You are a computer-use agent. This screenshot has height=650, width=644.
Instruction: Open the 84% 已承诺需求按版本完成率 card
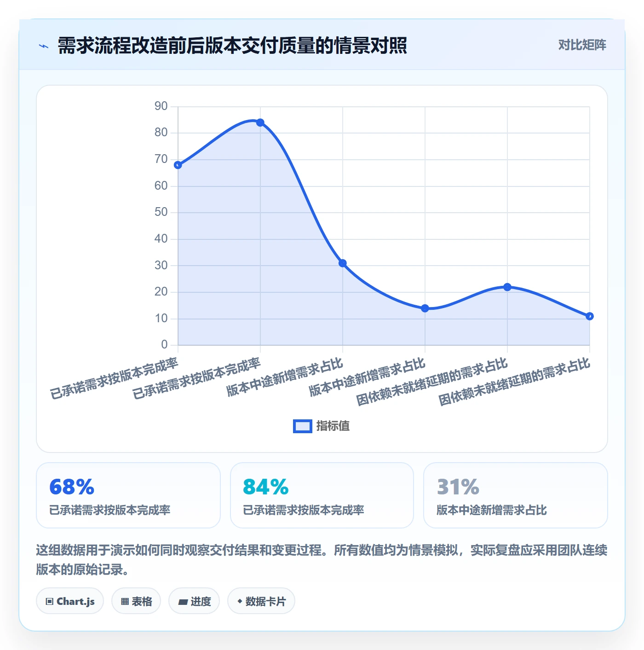(x=322, y=495)
